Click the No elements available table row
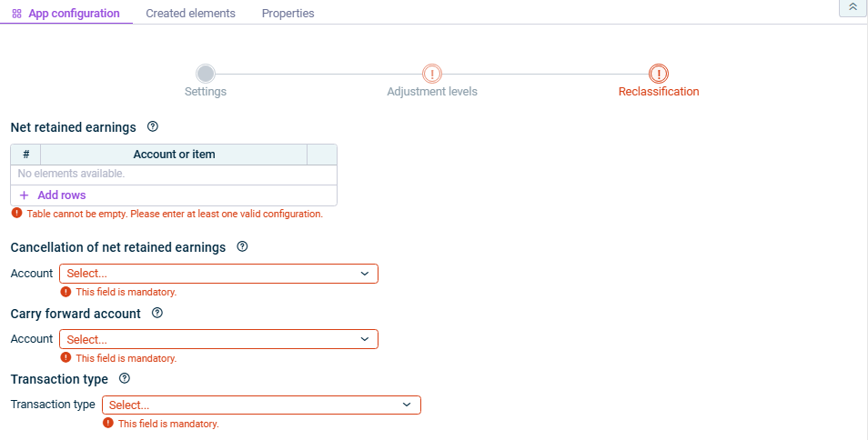This screenshot has width=868, height=440. pos(173,174)
